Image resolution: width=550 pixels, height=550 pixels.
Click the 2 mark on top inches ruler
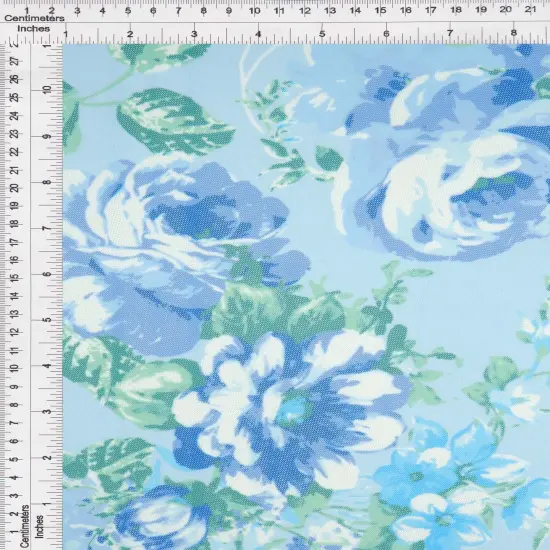tap(130, 34)
